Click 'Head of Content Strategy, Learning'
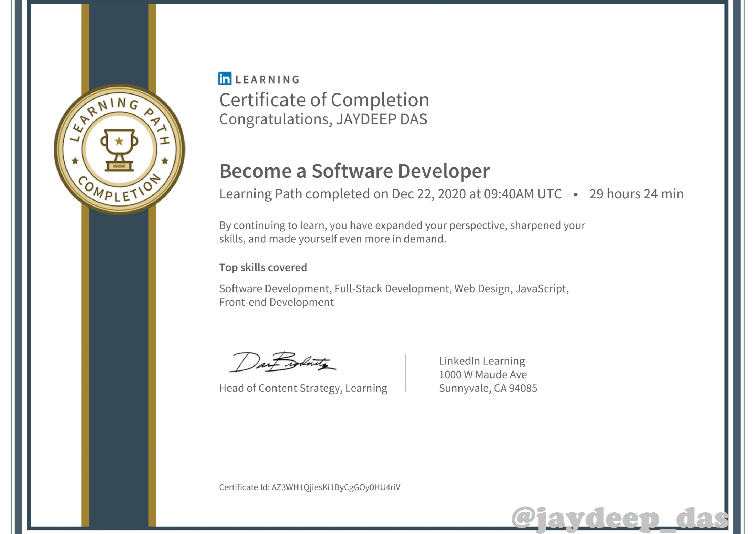The image size is (756, 534). 303,388
